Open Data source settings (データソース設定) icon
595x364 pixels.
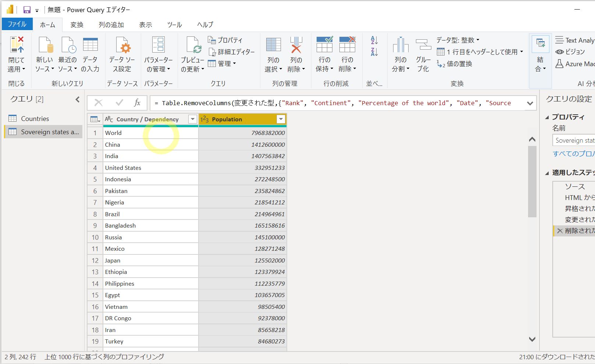(x=122, y=44)
